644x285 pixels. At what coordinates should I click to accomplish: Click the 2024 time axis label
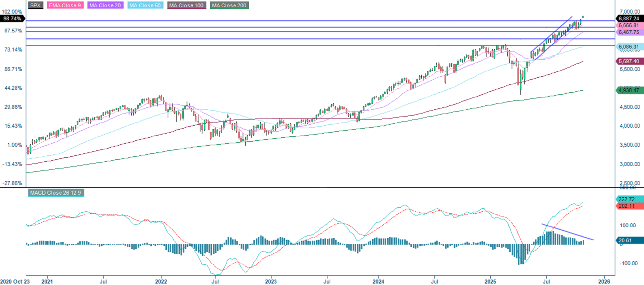tap(378, 282)
